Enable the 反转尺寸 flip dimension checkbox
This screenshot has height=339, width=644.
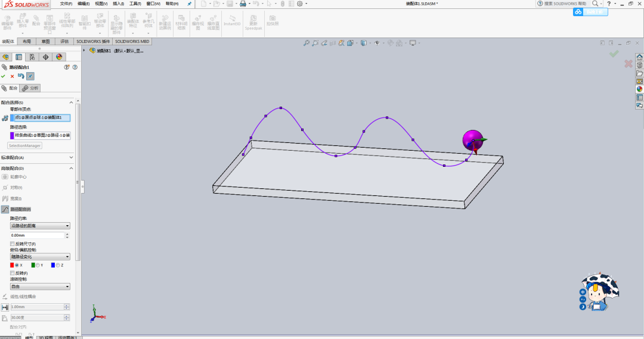tap(13, 244)
